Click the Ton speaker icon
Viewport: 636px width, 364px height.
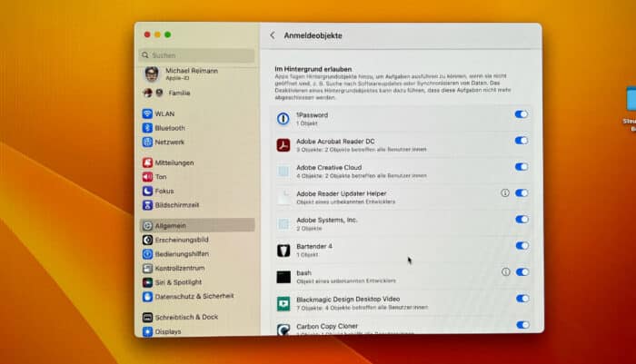[147, 177]
